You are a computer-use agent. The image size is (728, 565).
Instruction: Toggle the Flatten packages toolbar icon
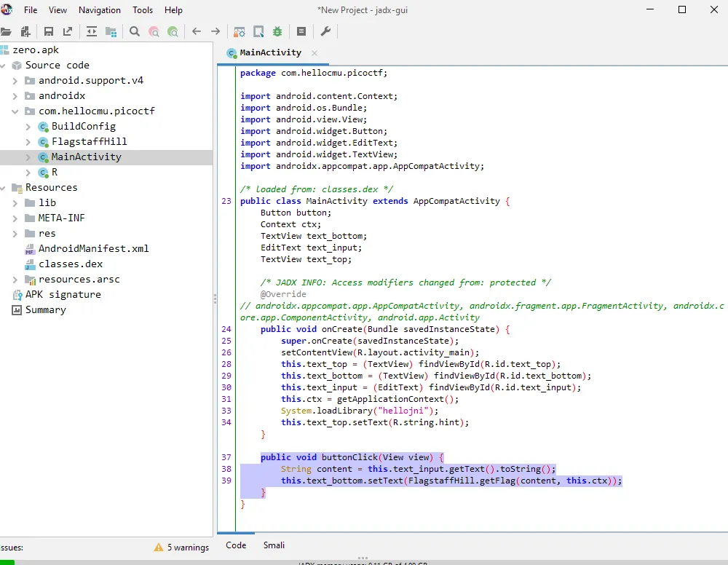[111, 31]
